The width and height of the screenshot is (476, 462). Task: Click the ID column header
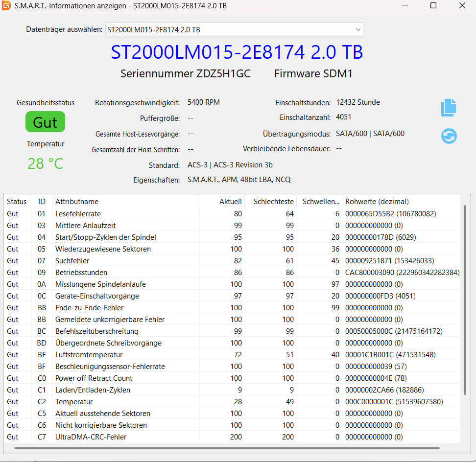point(42,202)
